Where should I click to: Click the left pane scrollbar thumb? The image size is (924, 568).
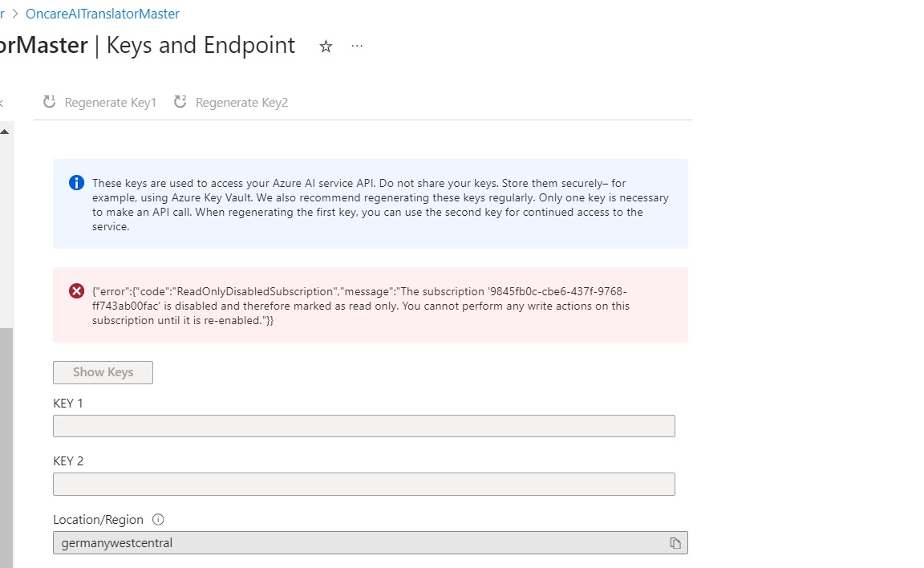coord(6,441)
